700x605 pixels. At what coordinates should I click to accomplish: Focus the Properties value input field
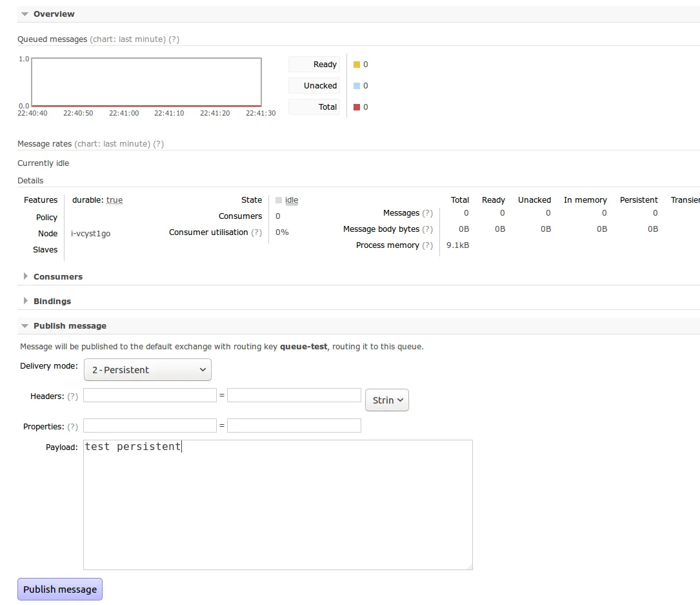point(294,426)
